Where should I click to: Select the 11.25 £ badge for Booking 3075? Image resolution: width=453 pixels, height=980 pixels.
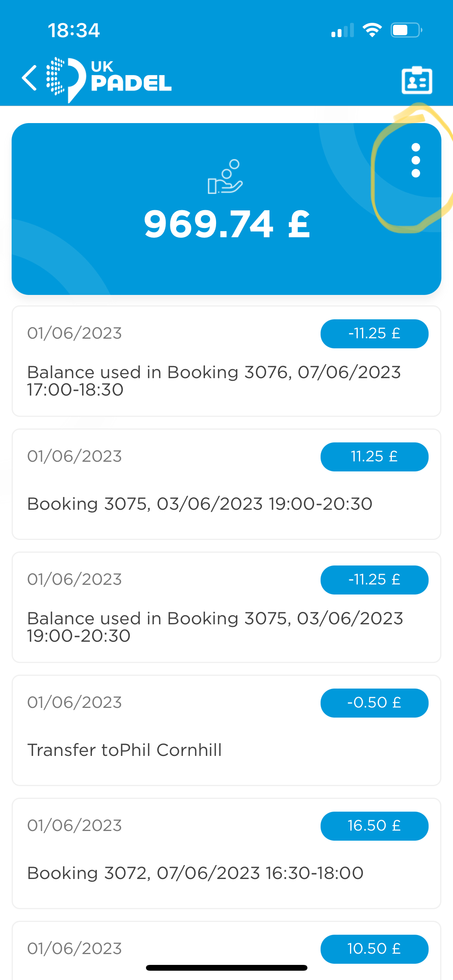tap(374, 457)
